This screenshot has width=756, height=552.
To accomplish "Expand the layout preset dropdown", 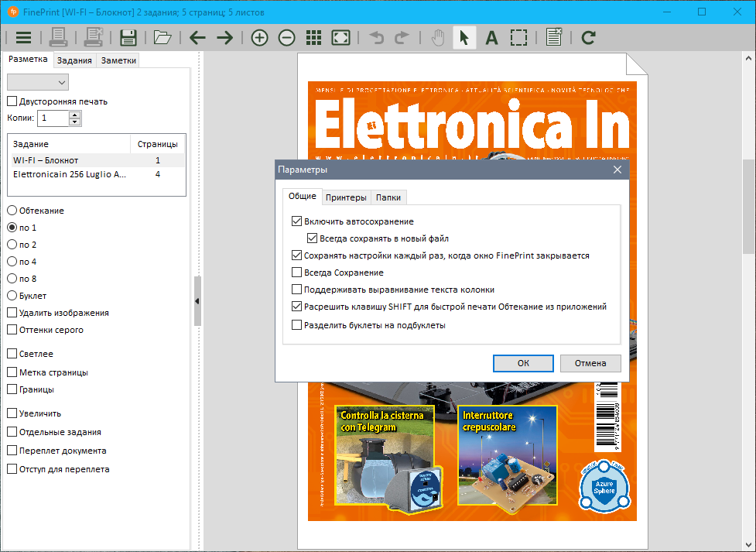I will (x=38, y=82).
